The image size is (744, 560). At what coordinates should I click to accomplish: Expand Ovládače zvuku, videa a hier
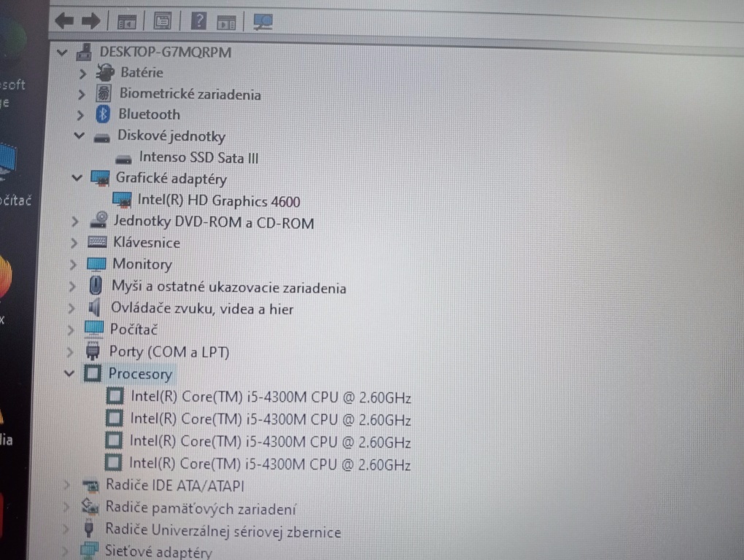point(71,308)
